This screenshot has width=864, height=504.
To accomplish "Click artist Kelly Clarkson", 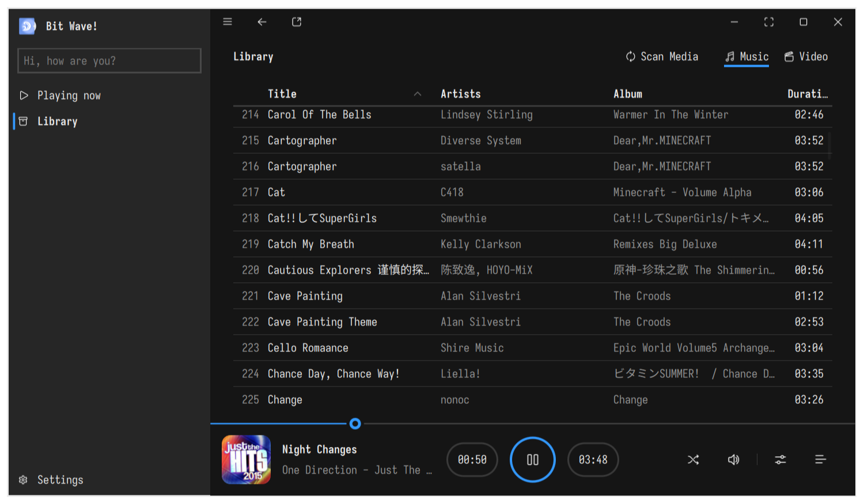I will click(x=481, y=244).
